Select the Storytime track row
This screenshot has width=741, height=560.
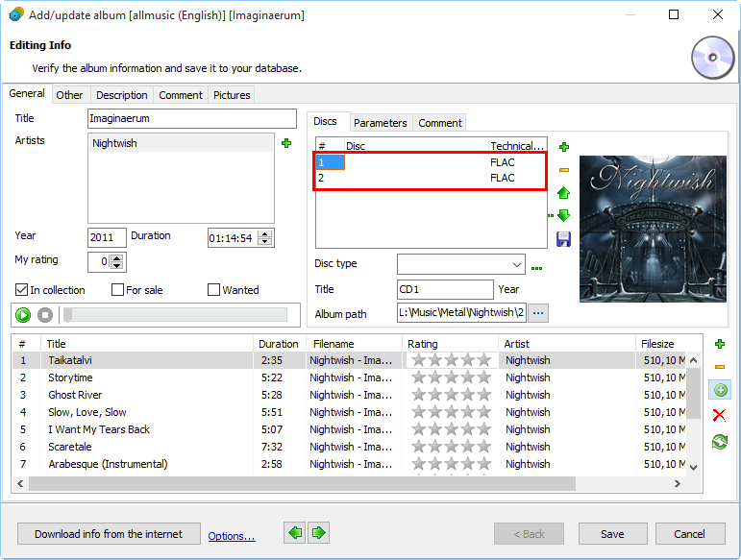349,377
